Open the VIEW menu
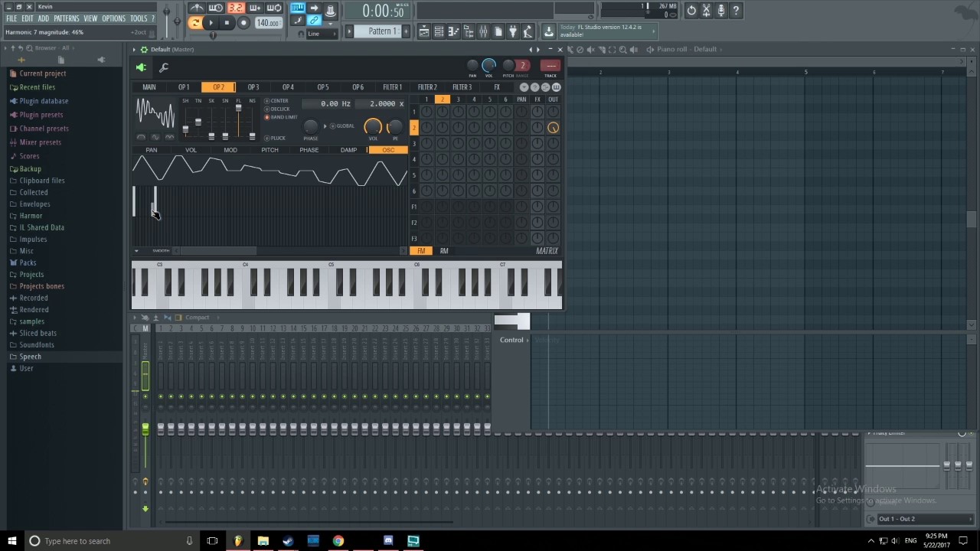The image size is (980, 551). pyautogui.click(x=90, y=18)
